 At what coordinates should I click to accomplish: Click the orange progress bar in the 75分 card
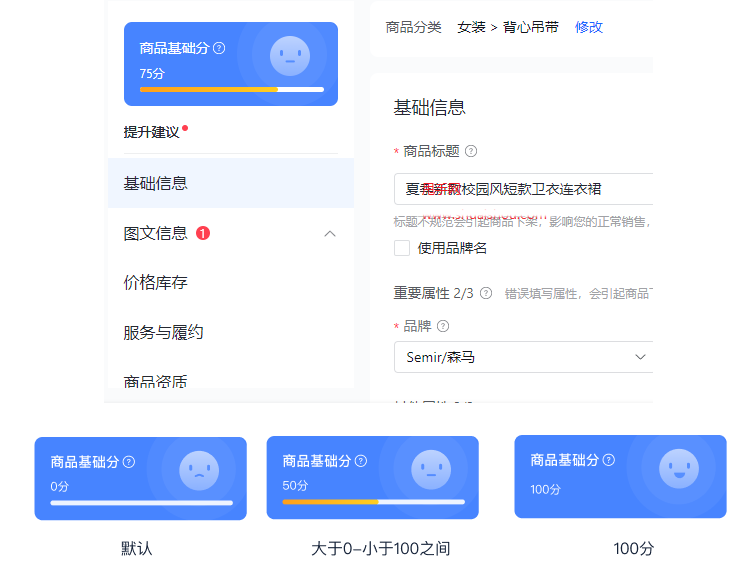coord(208,89)
